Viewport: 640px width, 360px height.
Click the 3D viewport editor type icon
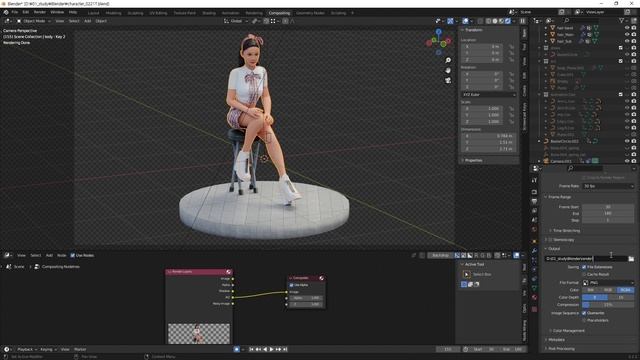7,21
